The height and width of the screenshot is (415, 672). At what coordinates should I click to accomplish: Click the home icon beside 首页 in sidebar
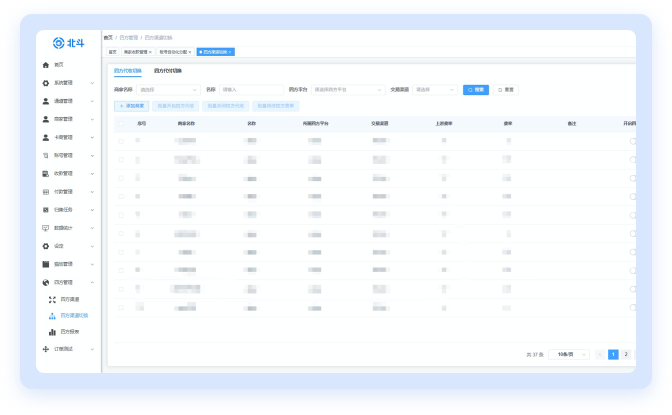[x=46, y=64]
